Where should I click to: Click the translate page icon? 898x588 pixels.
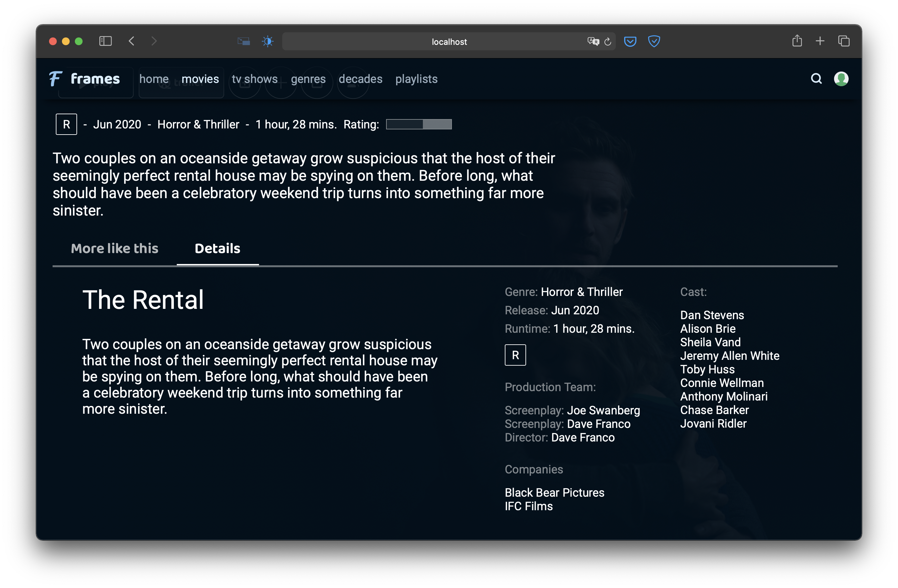[x=593, y=41]
